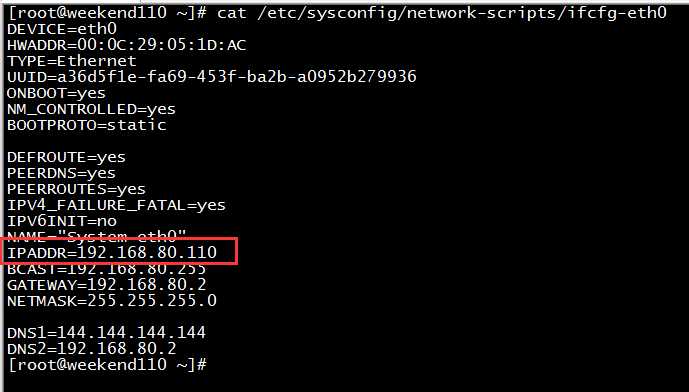Click the PEERROUTES=yes line
689x392 pixels.
76,189
